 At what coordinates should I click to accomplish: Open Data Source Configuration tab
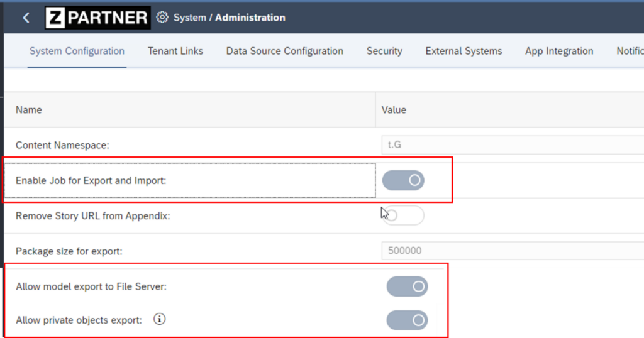(x=284, y=51)
